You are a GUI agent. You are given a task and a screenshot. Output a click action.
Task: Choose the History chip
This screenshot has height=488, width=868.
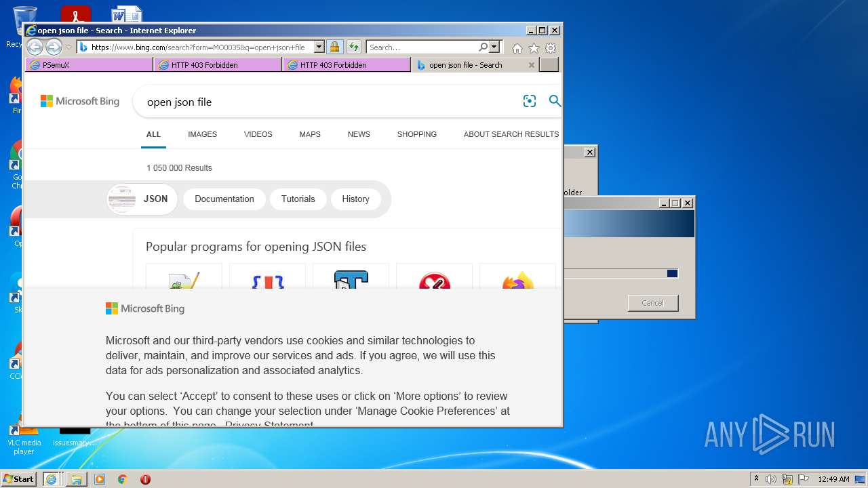356,199
